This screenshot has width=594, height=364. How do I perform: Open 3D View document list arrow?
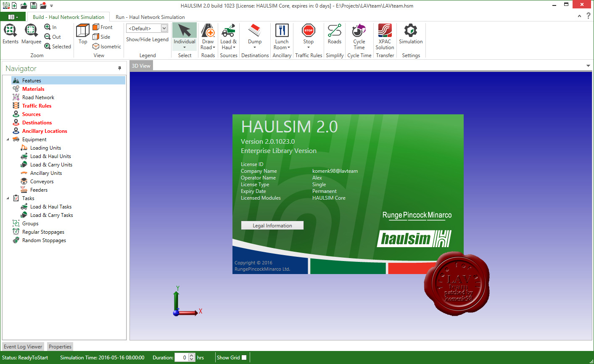point(588,66)
